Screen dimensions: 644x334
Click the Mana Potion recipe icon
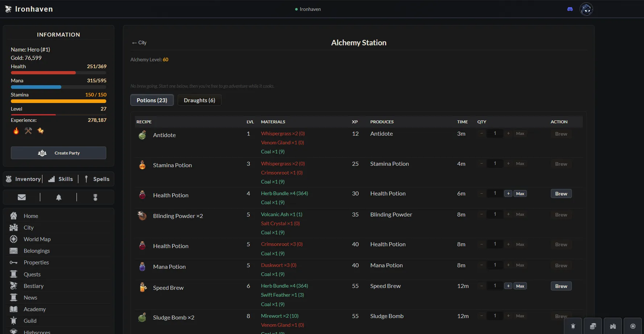point(142,267)
